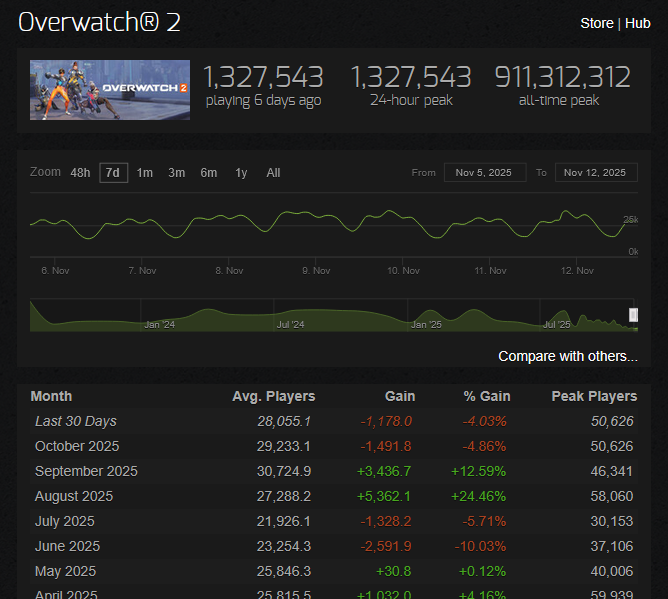Click the 46,341 peak players value
The image size is (668, 599).
[x=612, y=471]
